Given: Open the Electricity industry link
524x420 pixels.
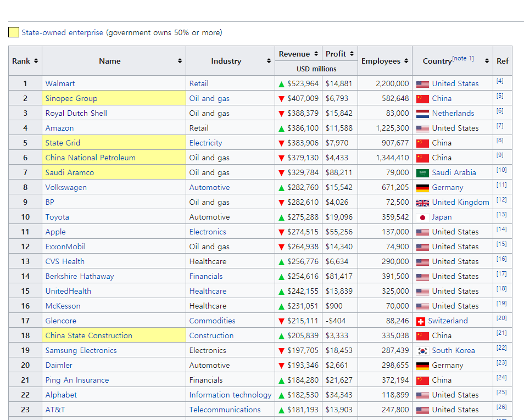Looking at the screenshot, I should [x=205, y=143].
